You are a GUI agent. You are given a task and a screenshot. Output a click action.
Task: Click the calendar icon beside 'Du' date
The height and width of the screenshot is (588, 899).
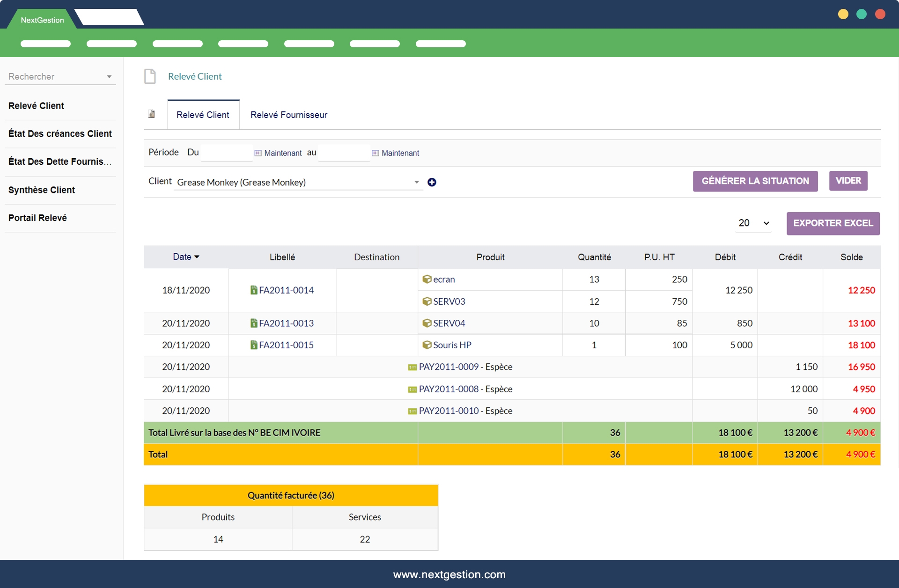coord(258,153)
